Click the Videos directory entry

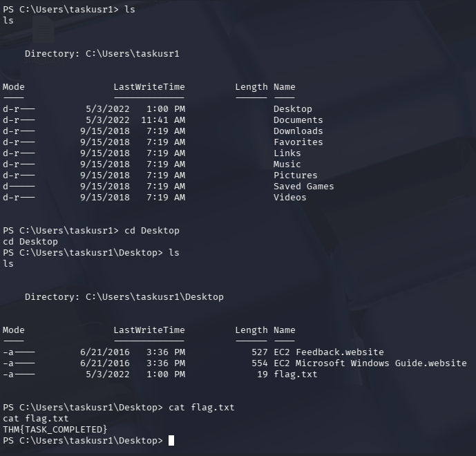289,198
